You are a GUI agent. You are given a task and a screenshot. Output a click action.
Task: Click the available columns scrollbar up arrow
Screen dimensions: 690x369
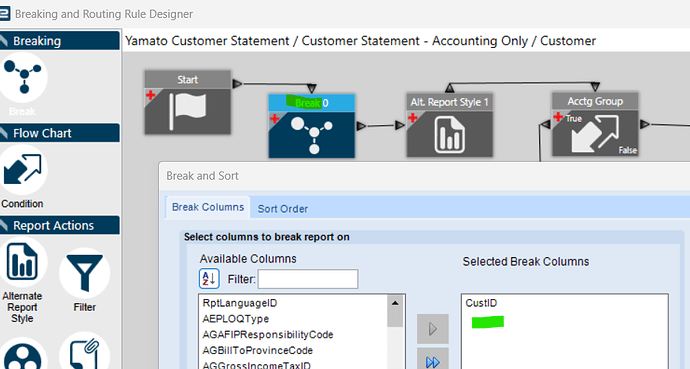point(395,303)
